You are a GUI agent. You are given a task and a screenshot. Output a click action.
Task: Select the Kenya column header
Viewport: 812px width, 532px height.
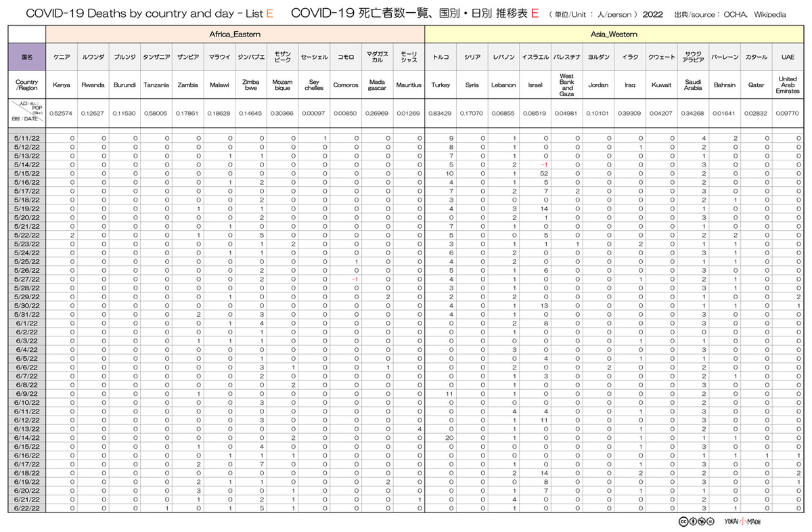pos(62,85)
